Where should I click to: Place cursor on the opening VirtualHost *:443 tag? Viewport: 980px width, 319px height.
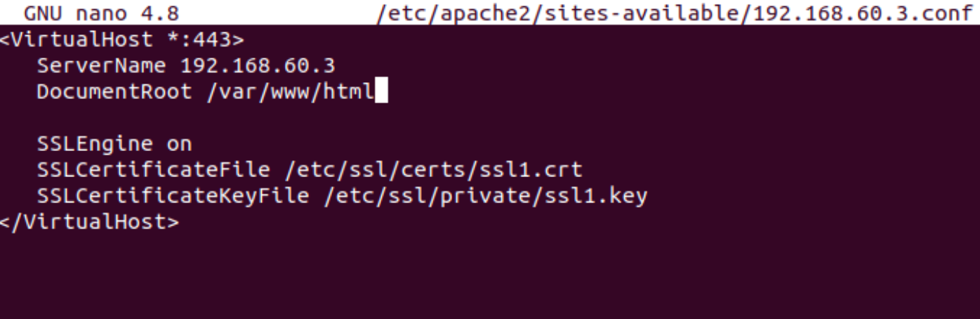click(122, 39)
